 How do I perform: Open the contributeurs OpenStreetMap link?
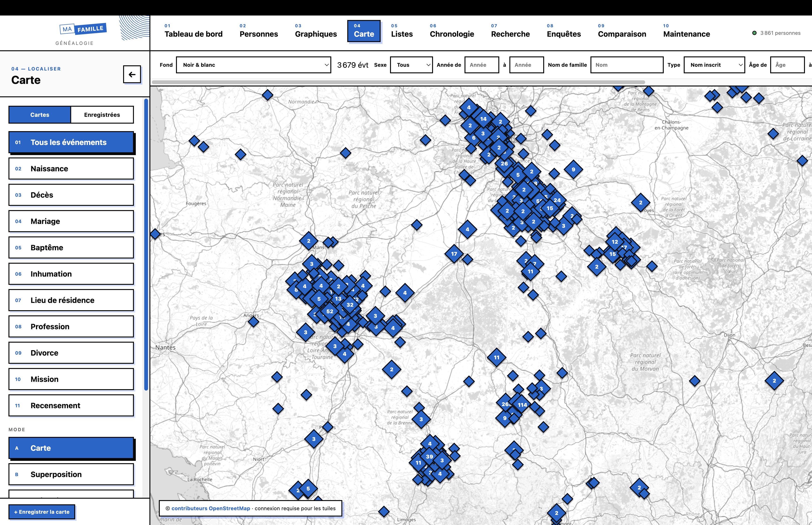[x=211, y=508]
